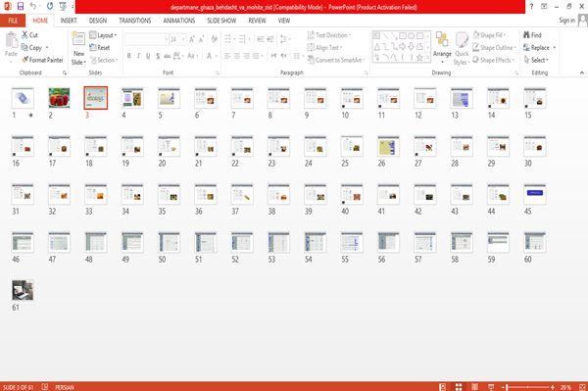588x391 pixels.
Task: Increase the font size
Action: tap(192, 39)
